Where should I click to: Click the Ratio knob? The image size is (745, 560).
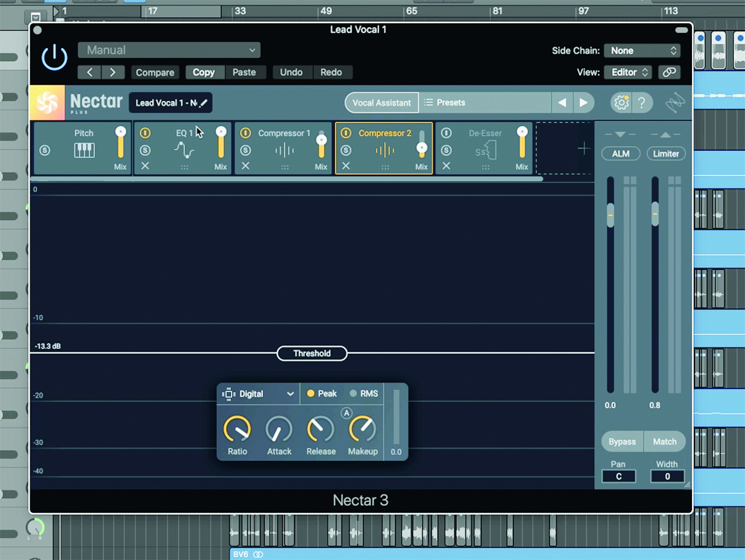237,429
